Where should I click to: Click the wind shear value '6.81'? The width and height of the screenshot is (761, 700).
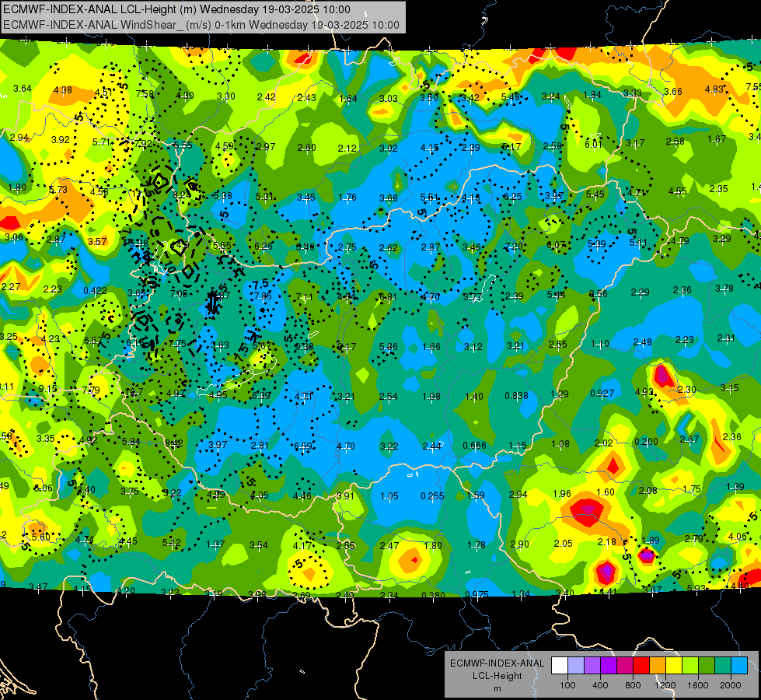tap(388, 297)
